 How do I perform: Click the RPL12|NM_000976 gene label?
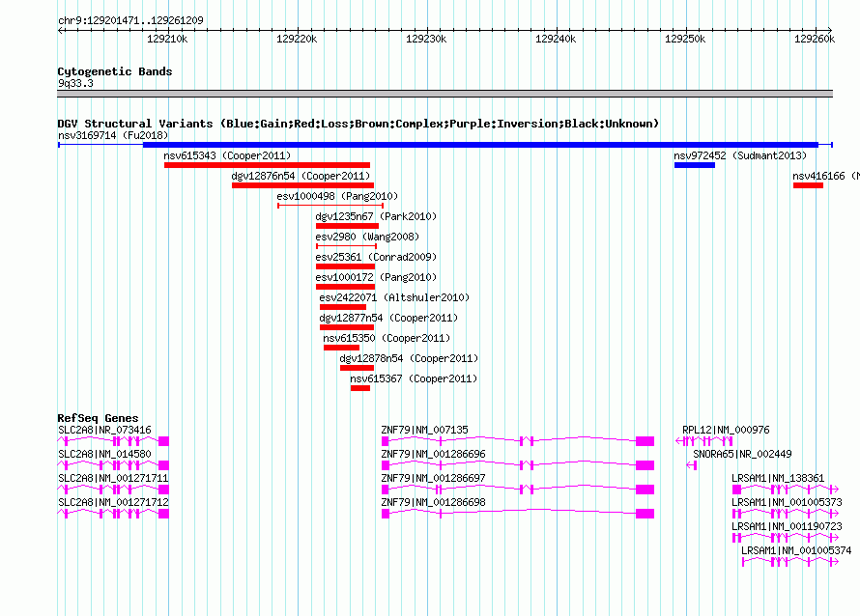[727, 431]
